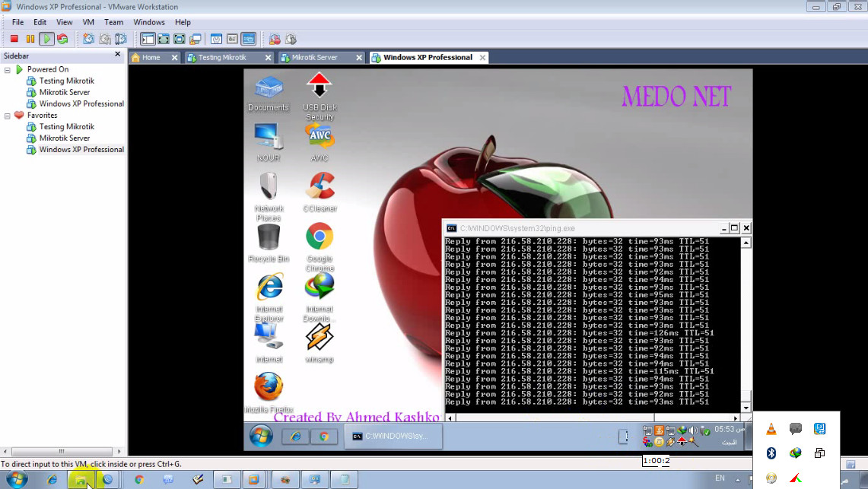Click the Summary view toolbar icon
This screenshot has height=489, width=868.
click(217, 39)
